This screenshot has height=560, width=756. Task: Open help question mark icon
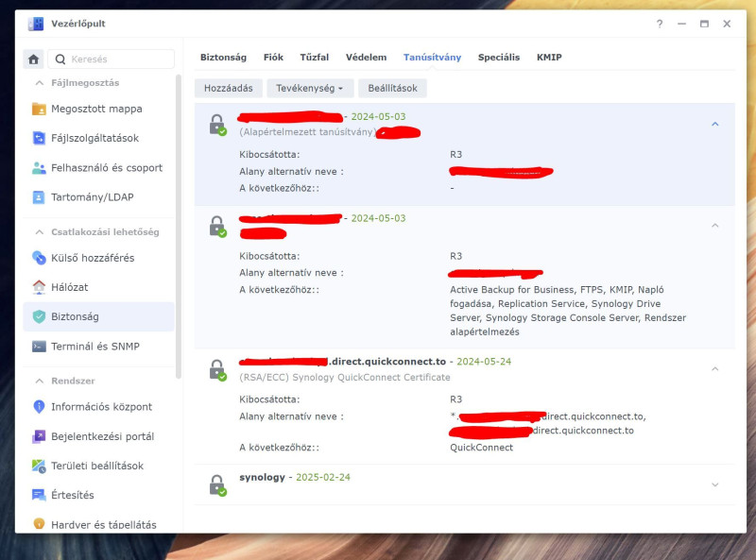pos(659,24)
